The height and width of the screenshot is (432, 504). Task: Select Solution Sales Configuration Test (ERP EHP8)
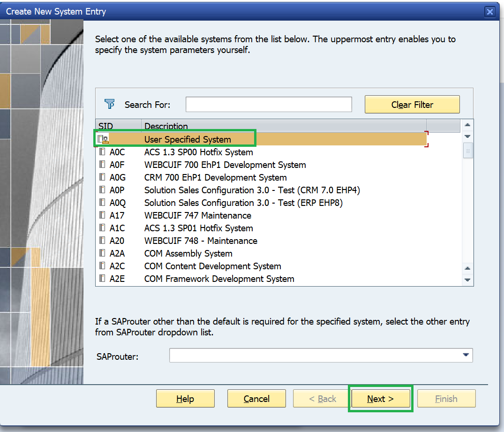point(243,203)
